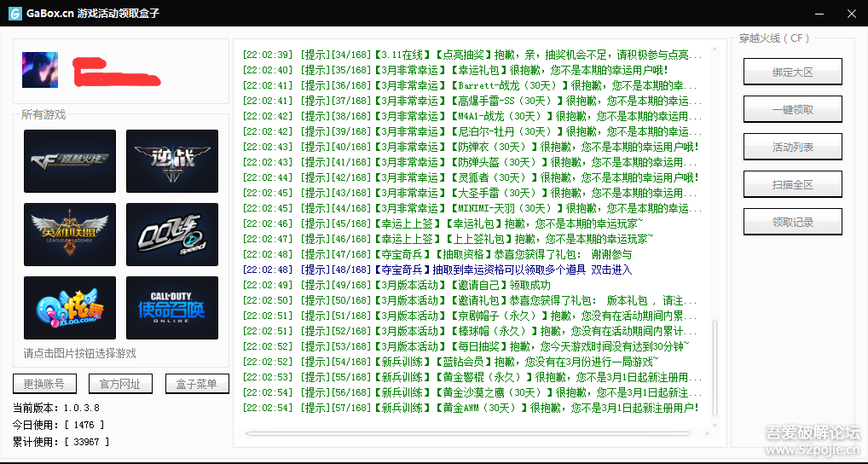Screen dimensions: 868x464
Task: Open the QQ炫舞 game image button
Action: (70, 308)
